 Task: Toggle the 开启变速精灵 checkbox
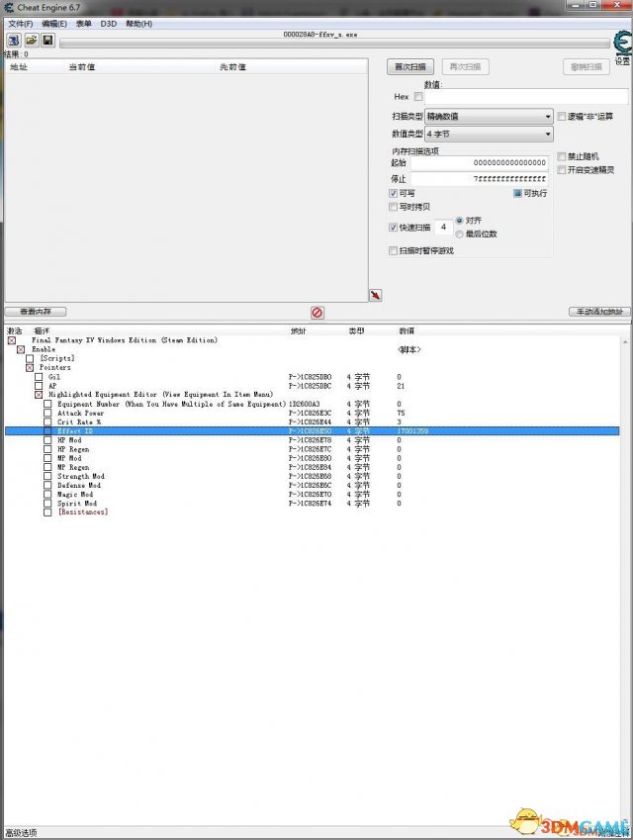point(561,170)
